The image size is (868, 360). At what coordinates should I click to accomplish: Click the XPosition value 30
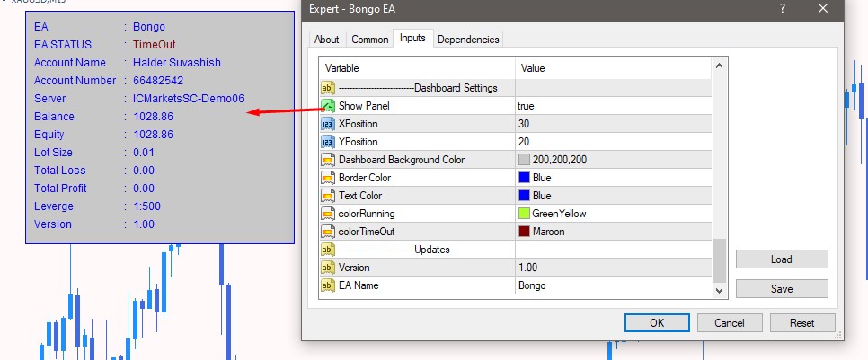coord(524,124)
